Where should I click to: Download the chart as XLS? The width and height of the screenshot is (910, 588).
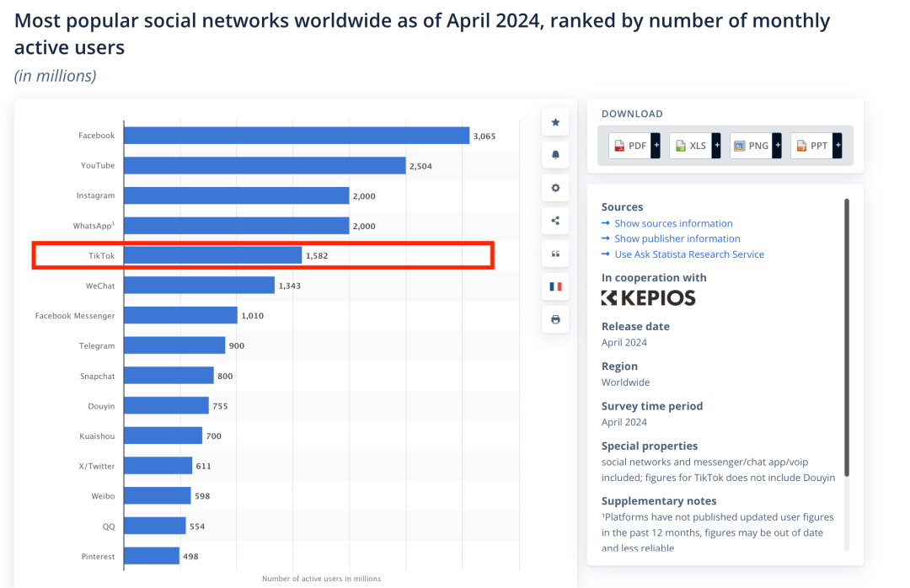coord(691,146)
